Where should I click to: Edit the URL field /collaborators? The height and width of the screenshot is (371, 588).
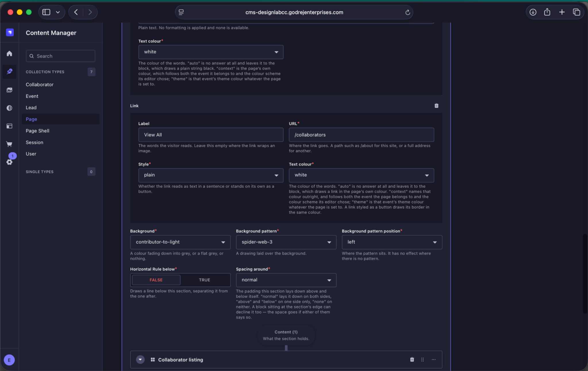361,135
